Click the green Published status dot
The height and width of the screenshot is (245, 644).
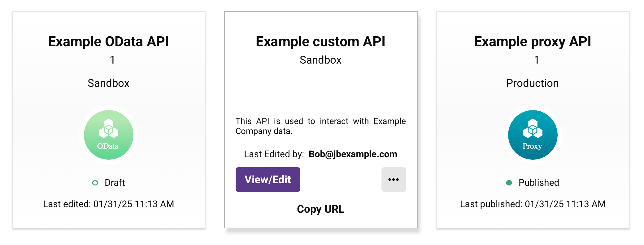tap(509, 183)
